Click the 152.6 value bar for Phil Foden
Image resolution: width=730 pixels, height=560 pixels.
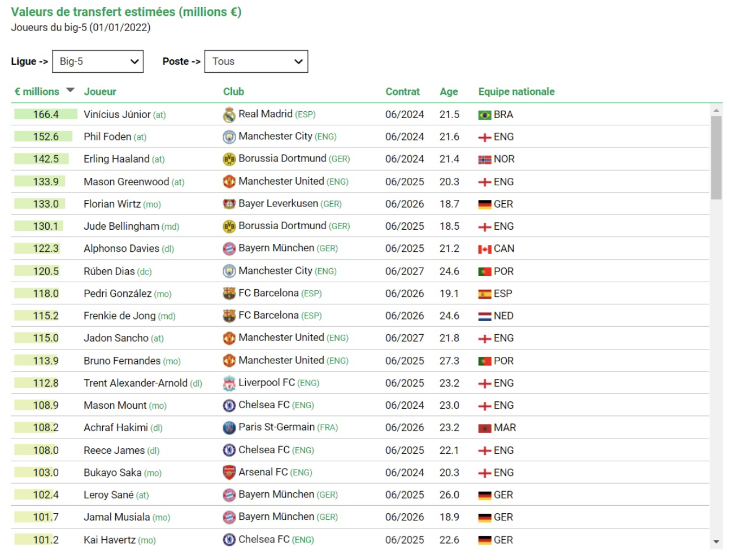click(x=44, y=137)
